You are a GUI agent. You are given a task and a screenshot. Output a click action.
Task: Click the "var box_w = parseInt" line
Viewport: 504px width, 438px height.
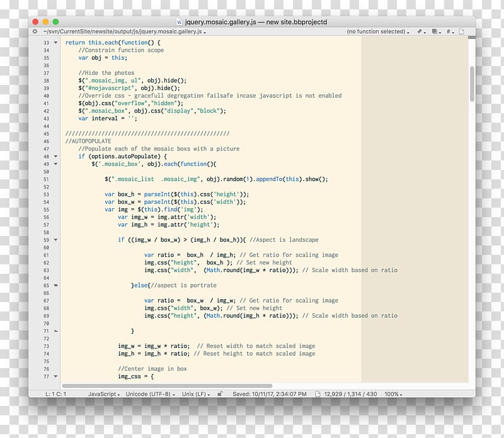(x=175, y=202)
